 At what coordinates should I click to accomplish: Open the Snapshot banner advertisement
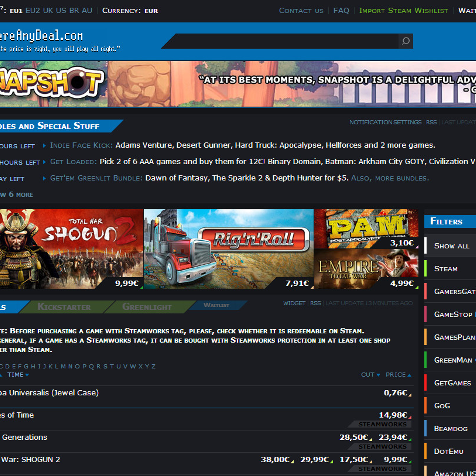tap(238, 84)
